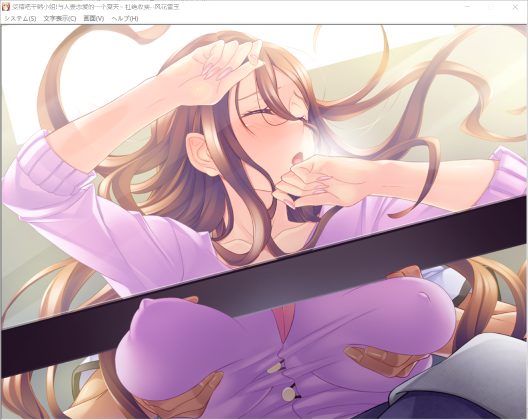Close the game window
Screen dimensions: 528x420
click(x=515, y=7)
